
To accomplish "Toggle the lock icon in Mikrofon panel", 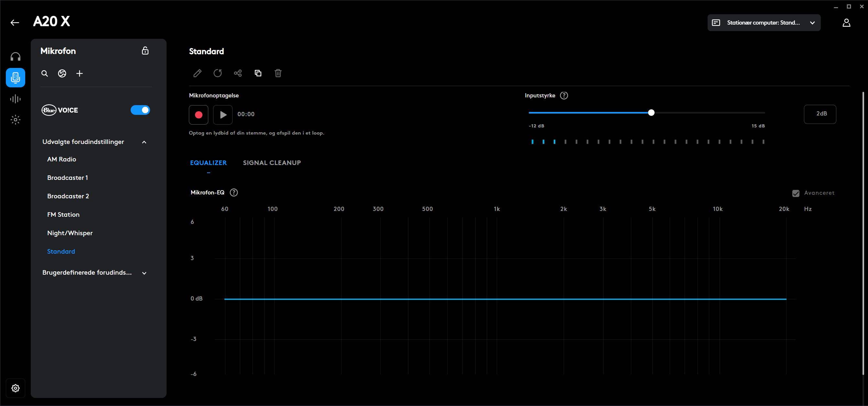I will tap(145, 50).
